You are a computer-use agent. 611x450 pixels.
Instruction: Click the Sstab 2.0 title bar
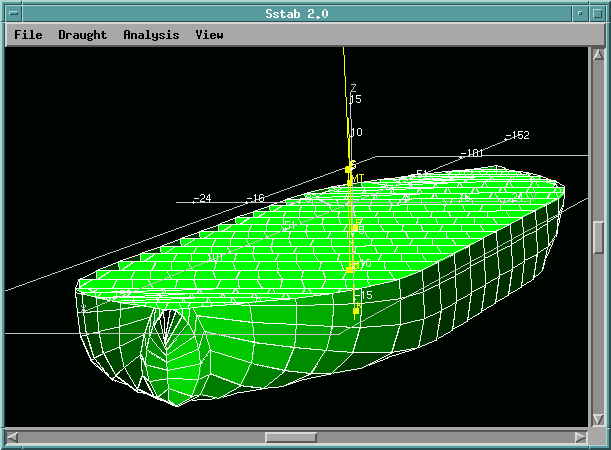300,13
